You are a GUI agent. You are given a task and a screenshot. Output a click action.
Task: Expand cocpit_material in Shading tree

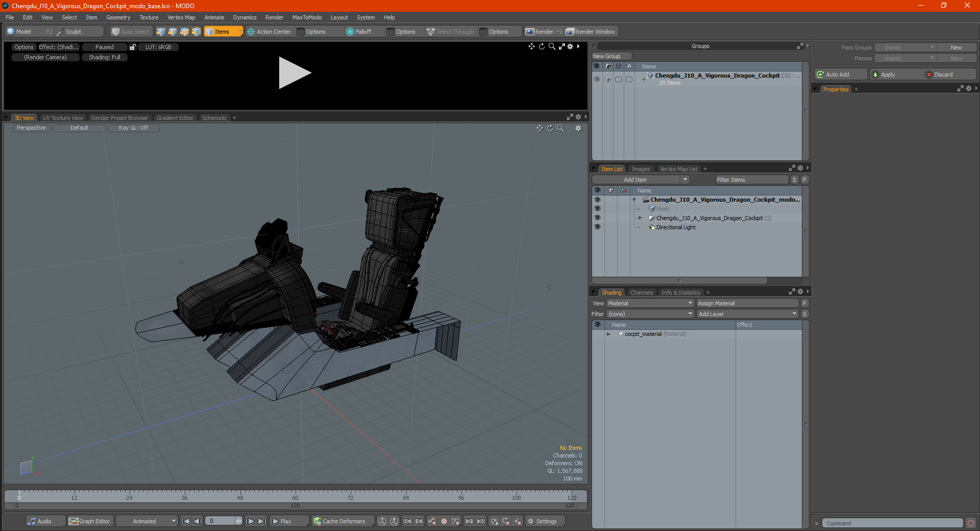pos(608,334)
